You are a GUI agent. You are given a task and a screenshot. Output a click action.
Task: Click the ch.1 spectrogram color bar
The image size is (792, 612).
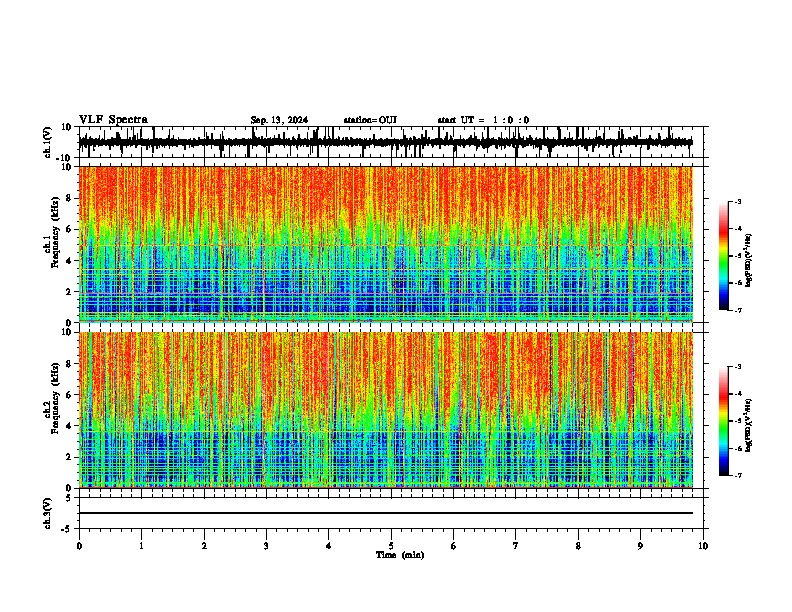point(724,256)
